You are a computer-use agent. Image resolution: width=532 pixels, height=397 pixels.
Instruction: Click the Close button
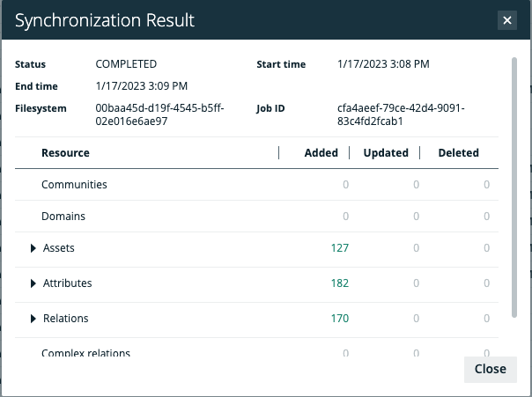click(490, 369)
